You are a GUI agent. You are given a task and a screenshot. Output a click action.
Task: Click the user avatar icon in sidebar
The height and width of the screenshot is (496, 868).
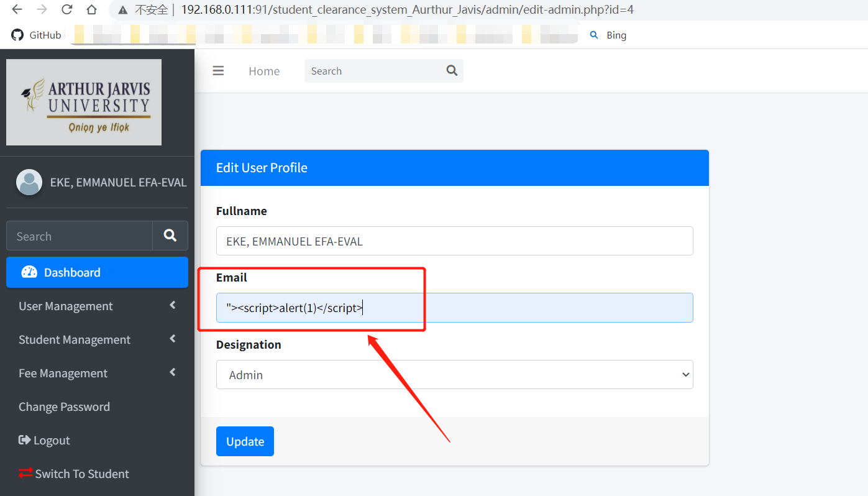coord(29,182)
